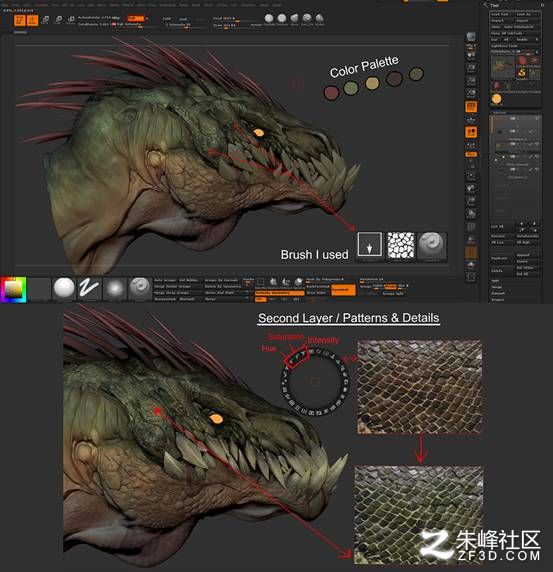The height and width of the screenshot is (572, 553).
Task: Open the white material sphere in bottom shelf
Action: click(64, 289)
